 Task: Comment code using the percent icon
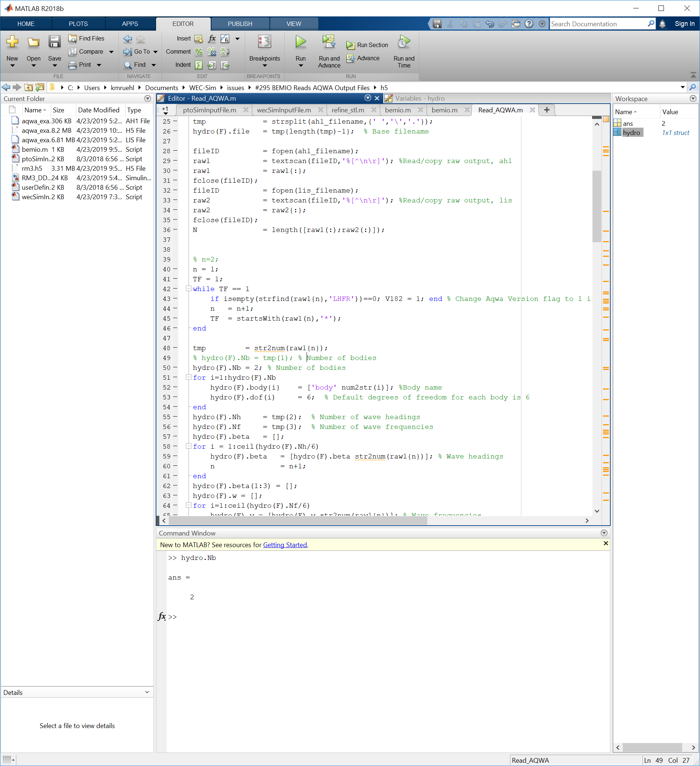[x=199, y=52]
